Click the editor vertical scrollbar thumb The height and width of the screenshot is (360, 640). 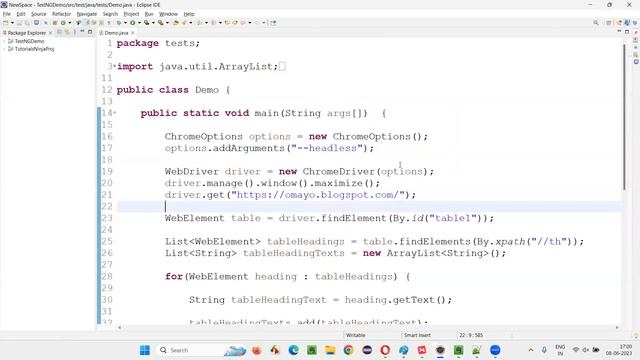[624, 116]
